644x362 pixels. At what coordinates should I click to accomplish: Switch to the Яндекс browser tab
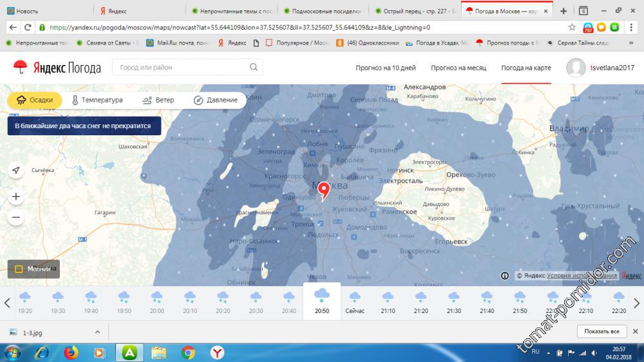(x=138, y=11)
